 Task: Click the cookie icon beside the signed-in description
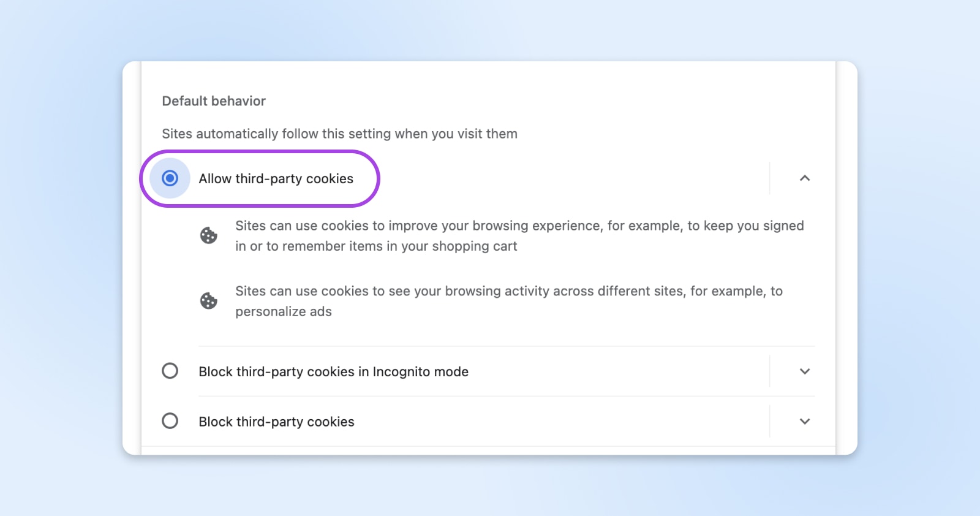pyautogui.click(x=208, y=235)
